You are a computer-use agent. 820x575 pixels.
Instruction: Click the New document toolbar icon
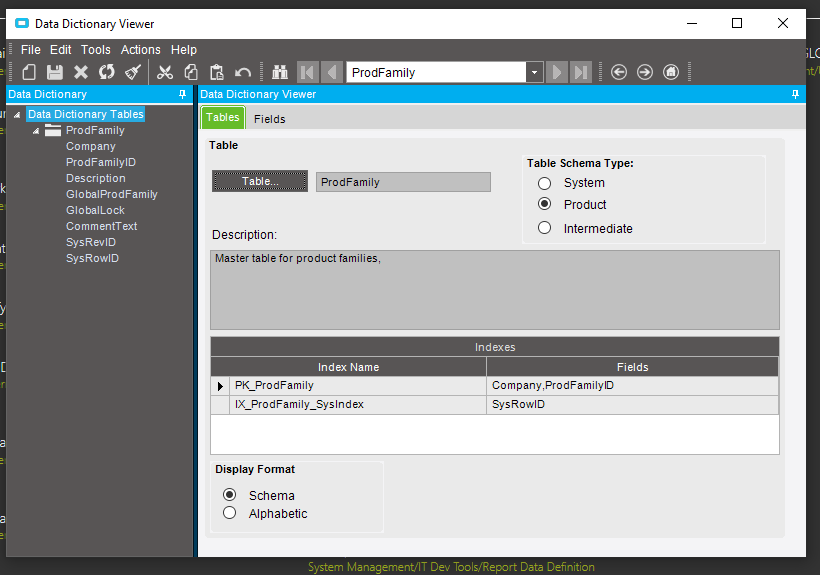point(29,72)
